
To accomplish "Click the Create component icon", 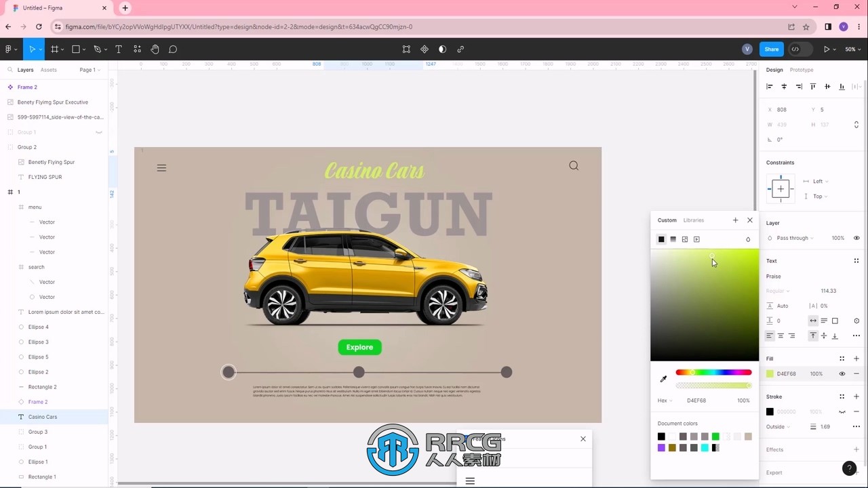I will coord(425,49).
